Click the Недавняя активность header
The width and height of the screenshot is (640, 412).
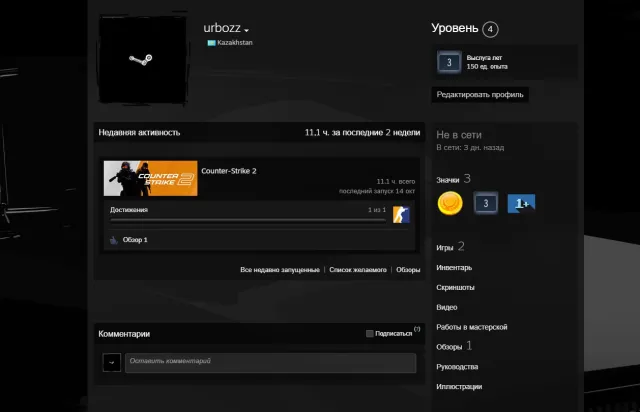pyautogui.click(x=139, y=133)
